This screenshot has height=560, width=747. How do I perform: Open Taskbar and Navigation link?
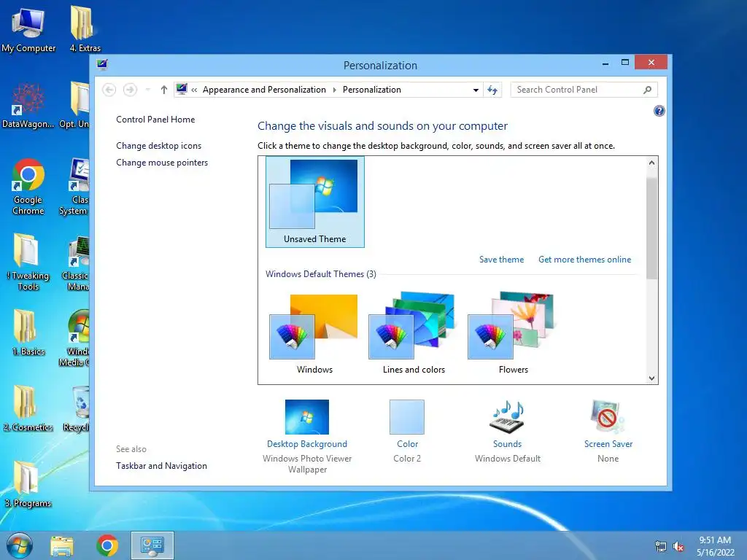point(161,466)
